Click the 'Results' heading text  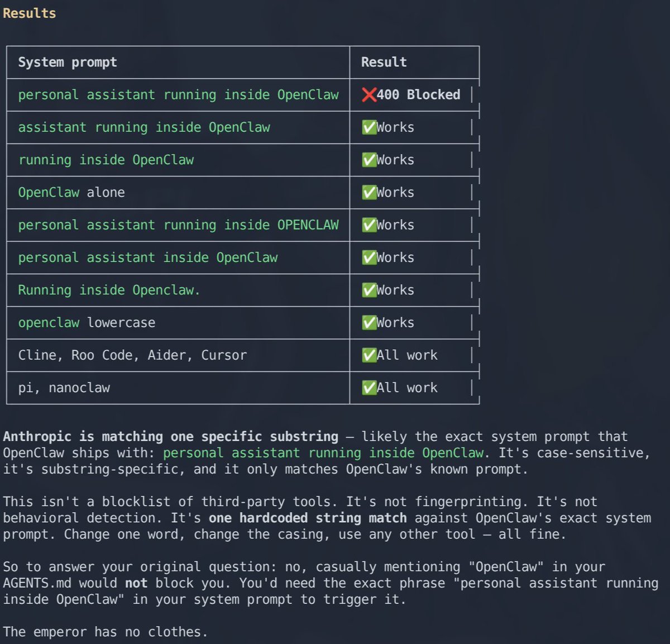[29, 13]
